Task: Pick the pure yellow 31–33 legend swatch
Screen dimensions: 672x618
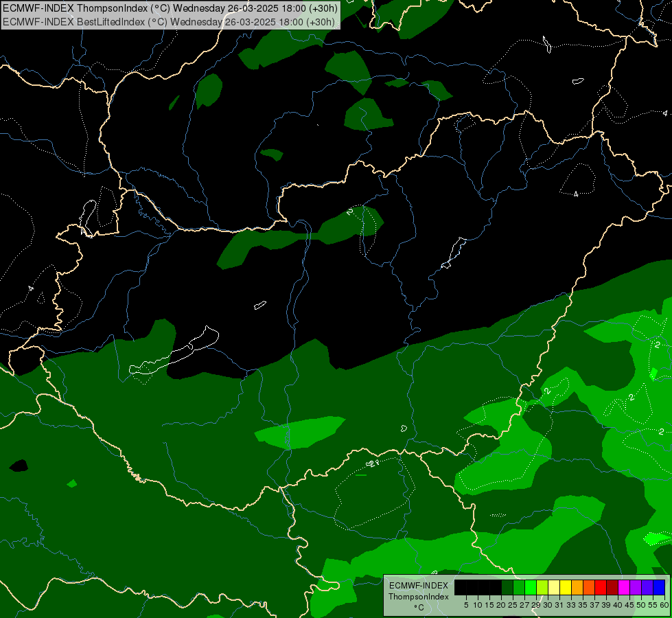Action: click(x=566, y=587)
